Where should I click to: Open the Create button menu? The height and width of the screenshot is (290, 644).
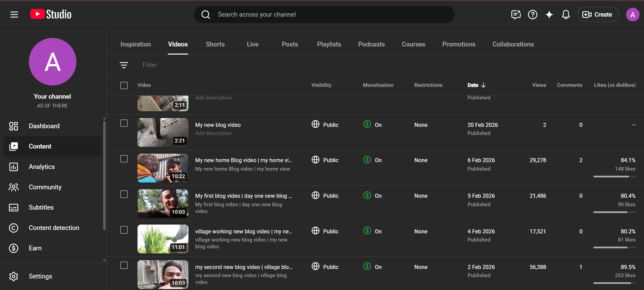[x=598, y=14]
